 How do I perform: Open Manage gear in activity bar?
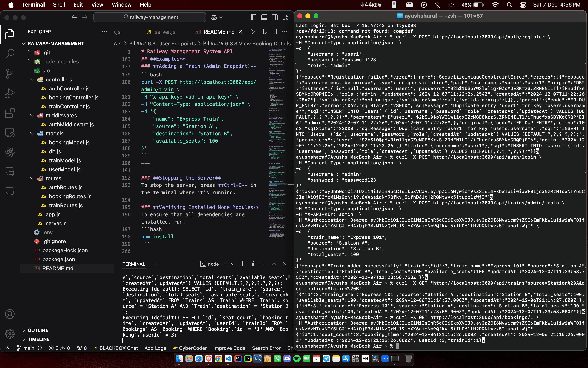click(x=10, y=333)
